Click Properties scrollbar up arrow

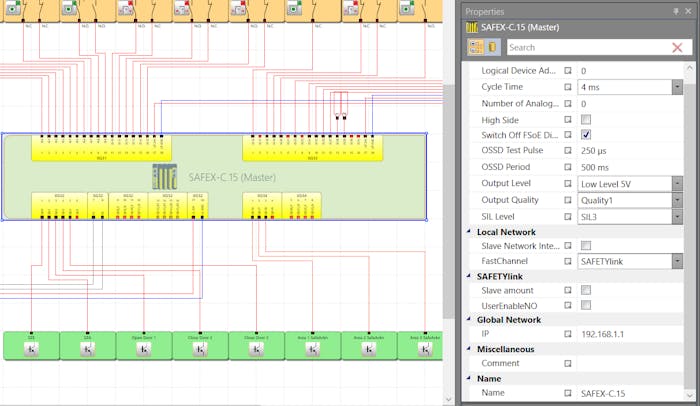click(690, 68)
